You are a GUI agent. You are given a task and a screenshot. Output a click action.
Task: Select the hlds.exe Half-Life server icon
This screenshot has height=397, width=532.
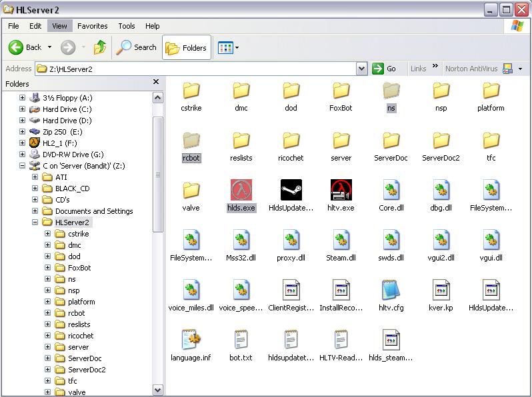pos(241,190)
